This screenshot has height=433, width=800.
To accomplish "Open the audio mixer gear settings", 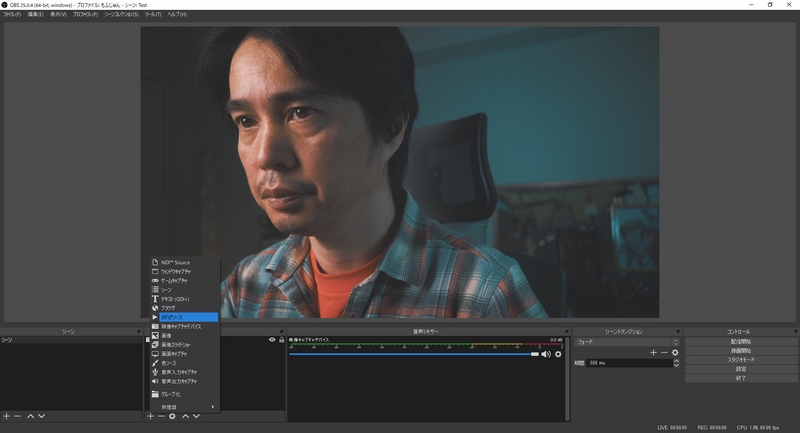I will [x=558, y=354].
